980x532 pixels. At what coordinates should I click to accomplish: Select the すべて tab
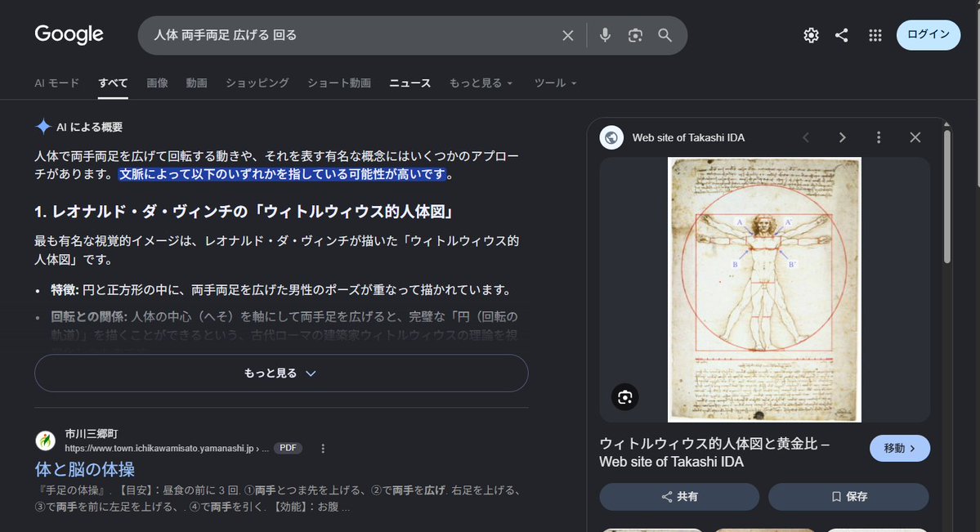click(x=113, y=83)
